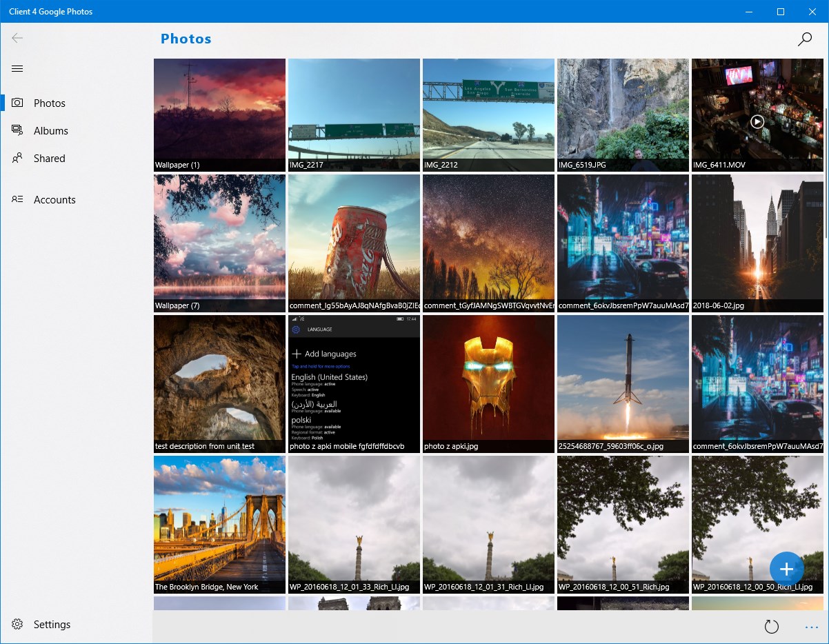Viewport: 829px width, 644px height.
Task: Open search with magnifier icon
Action: click(x=804, y=39)
